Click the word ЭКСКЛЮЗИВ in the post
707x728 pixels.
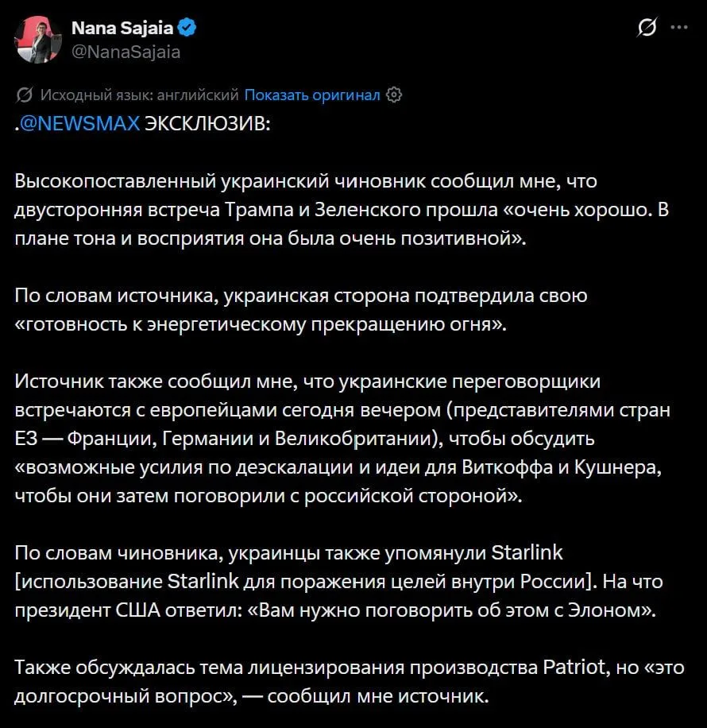207,123
